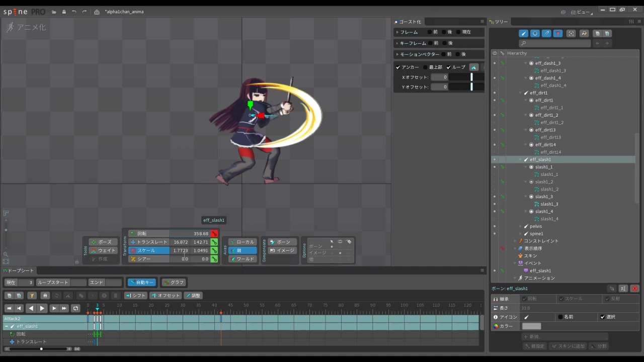
Task: Click 自動キー auto key button
Action: pyautogui.click(x=141, y=283)
